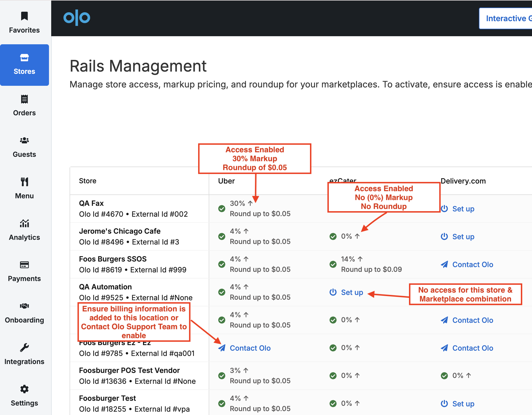Click Foosburger POS Test Vendor Uber 3% markup
The height and width of the screenshot is (415, 532).
[239, 370]
